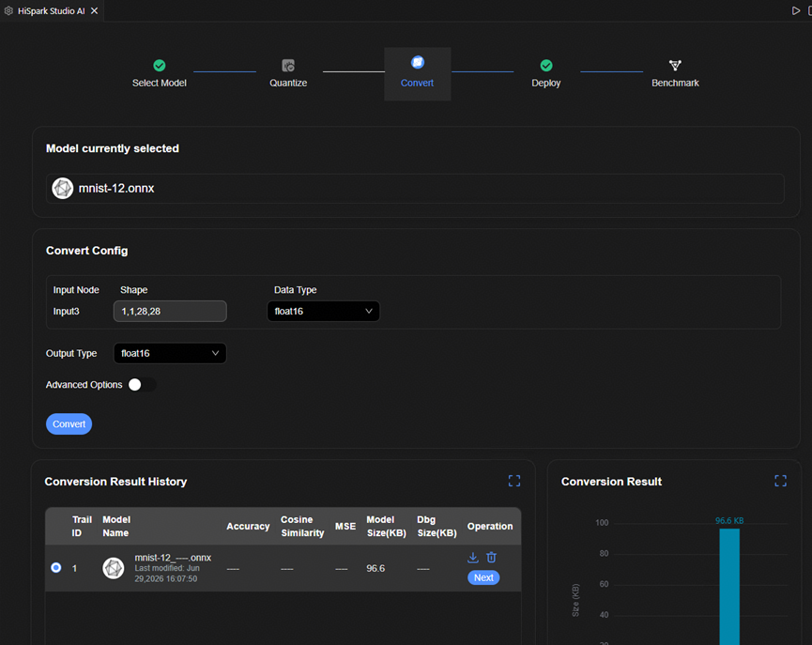Click the Model Size(KB) column header
The height and width of the screenshot is (645, 812).
coord(387,527)
